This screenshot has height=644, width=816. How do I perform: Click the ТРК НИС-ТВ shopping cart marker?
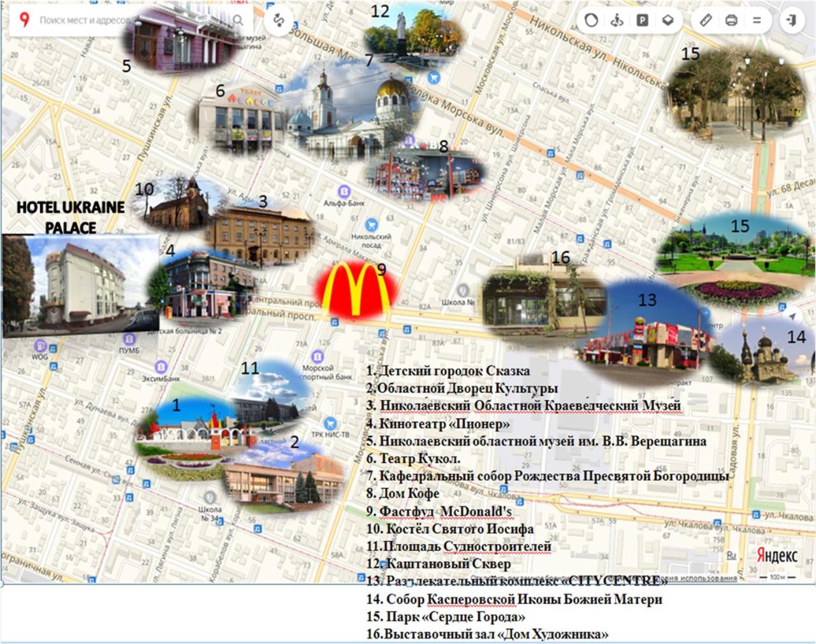click(330, 423)
